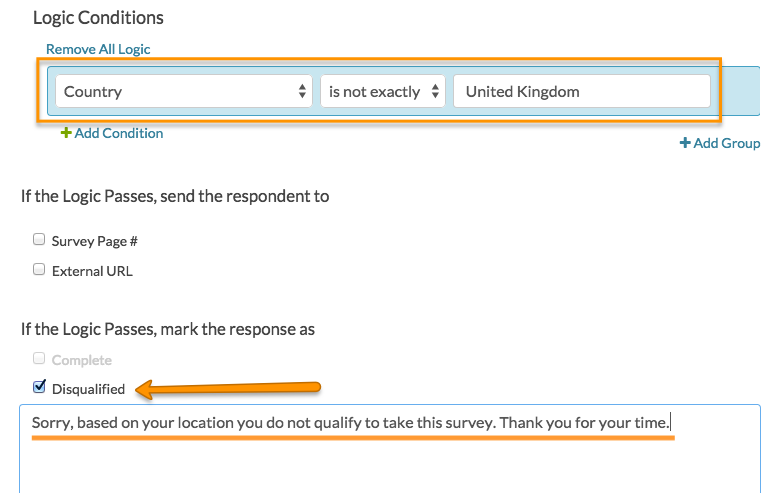Focus the United Kingdom value field

pos(582,92)
